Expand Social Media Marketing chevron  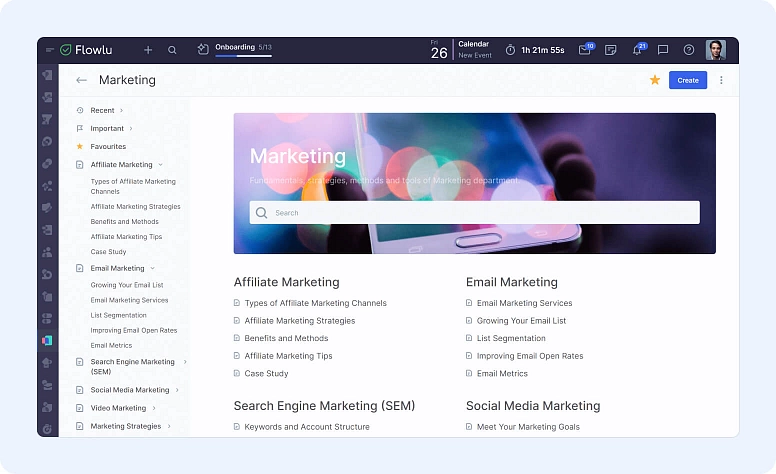(x=177, y=390)
